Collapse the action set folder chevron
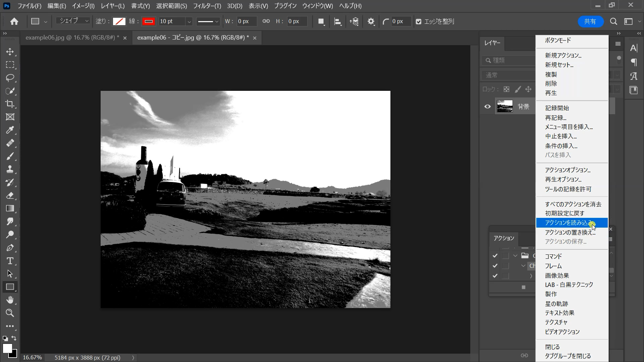The height and width of the screenshot is (362, 644). click(x=515, y=256)
